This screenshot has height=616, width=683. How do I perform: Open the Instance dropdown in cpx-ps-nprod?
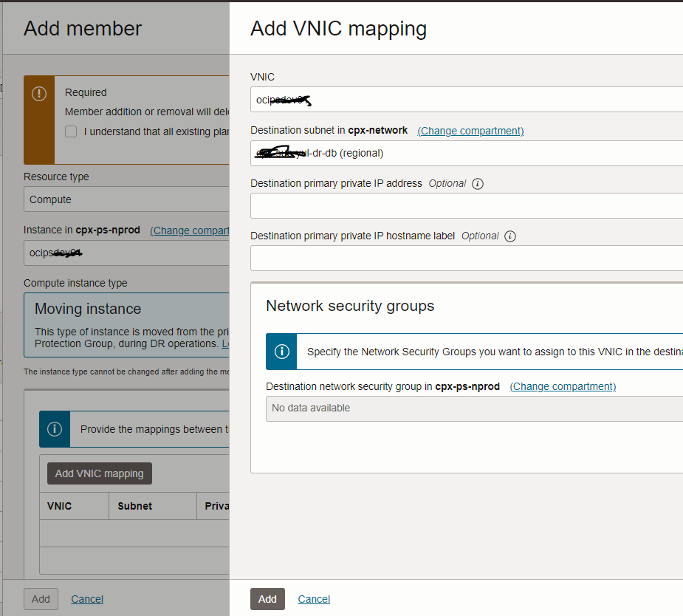127,253
